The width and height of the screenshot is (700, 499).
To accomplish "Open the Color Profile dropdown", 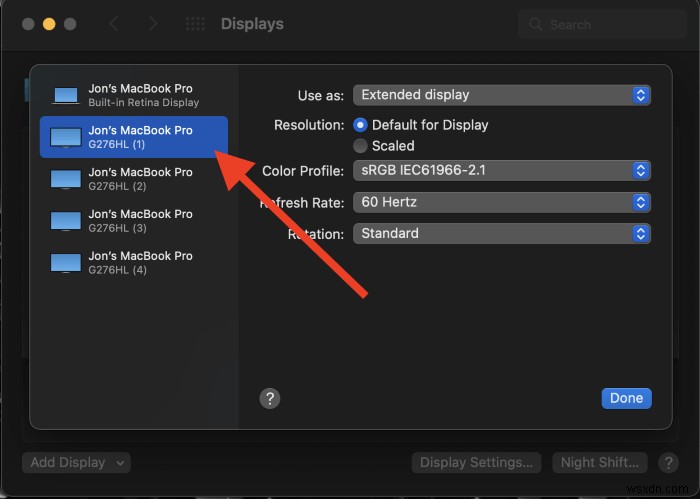I will tap(502, 171).
